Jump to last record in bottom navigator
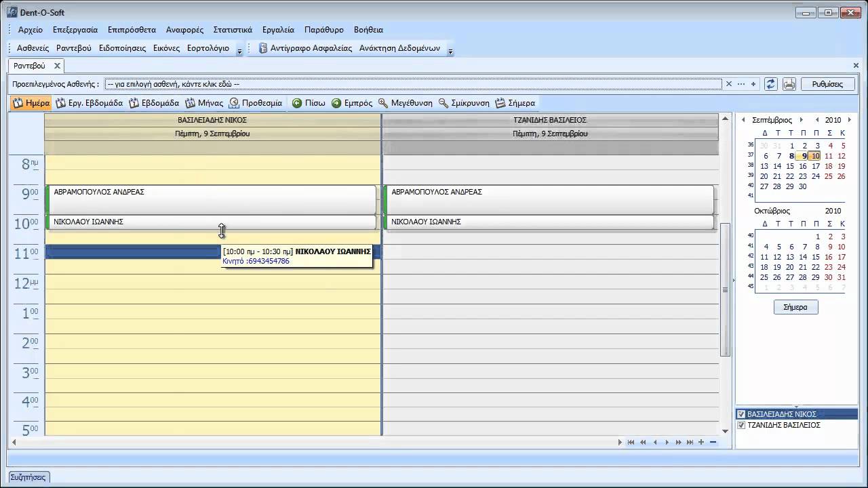868x488 pixels. click(690, 442)
